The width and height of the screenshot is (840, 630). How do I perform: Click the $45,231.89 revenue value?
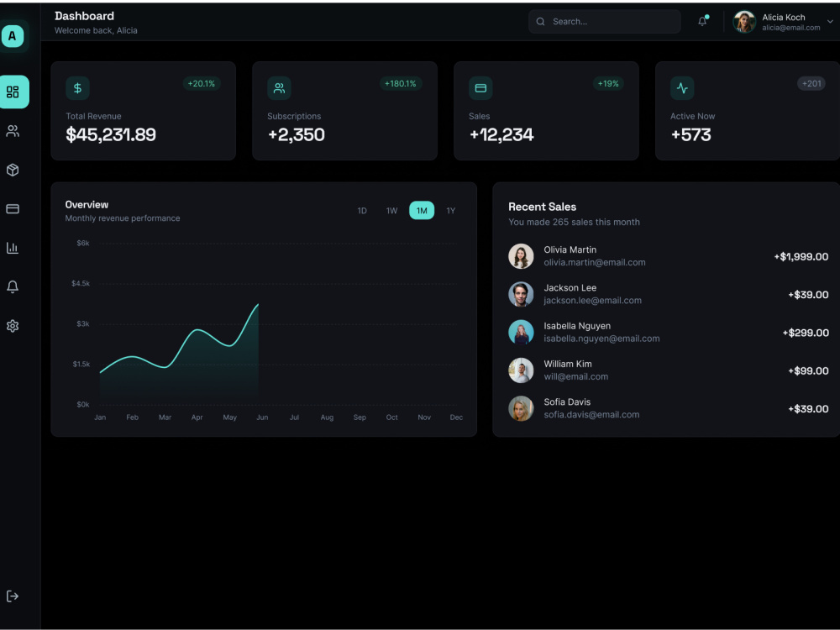click(x=111, y=134)
